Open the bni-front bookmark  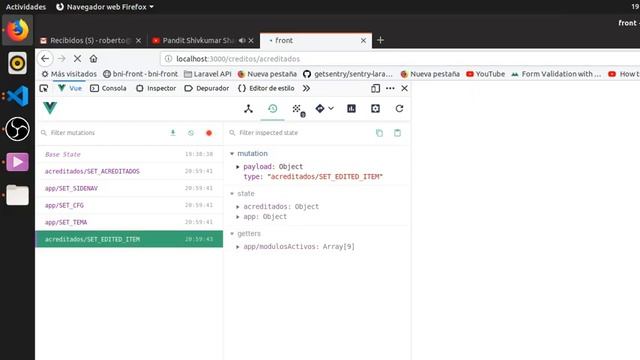coord(140,74)
